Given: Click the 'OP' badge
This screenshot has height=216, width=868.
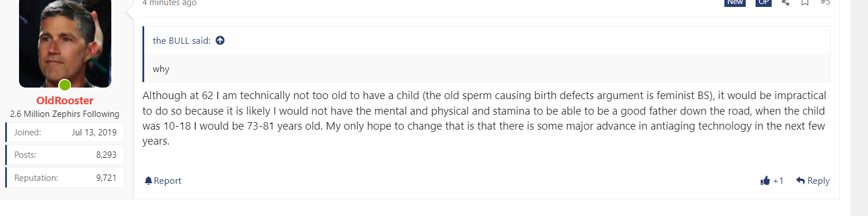Looking at the screenshot, I should [x=764, y=2].
